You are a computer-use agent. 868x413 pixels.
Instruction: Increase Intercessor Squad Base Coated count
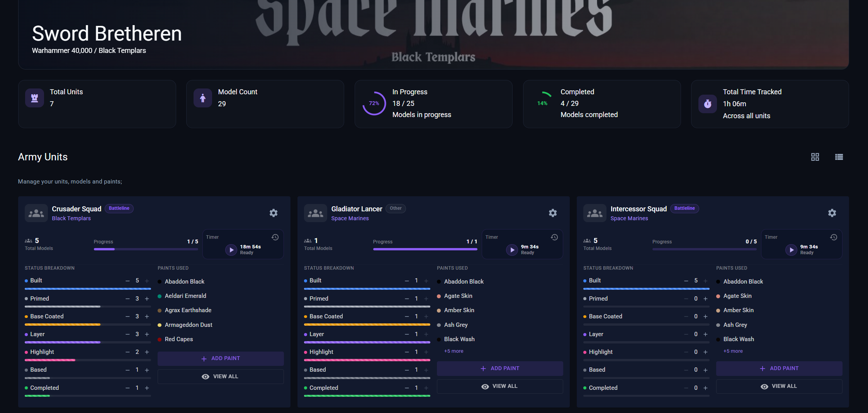705,316
